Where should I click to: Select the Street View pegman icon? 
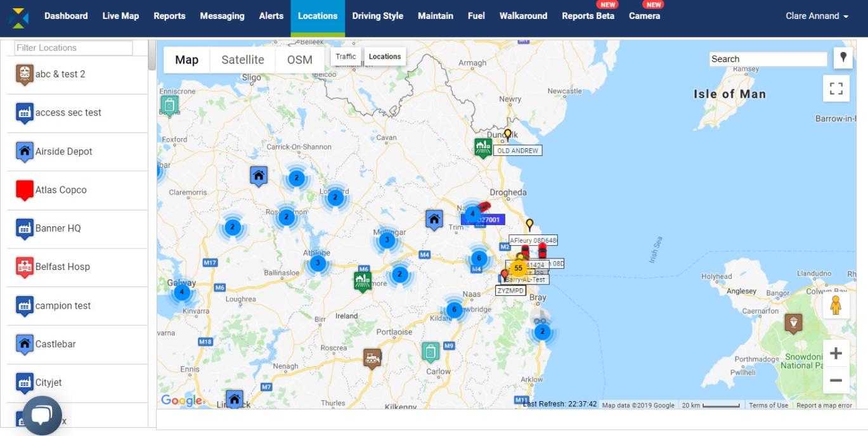836,306
